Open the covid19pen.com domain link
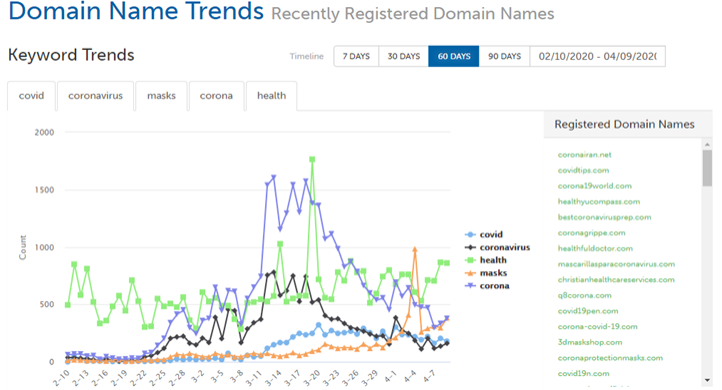This screenshot has width=722, height=390. pos(588,311)
